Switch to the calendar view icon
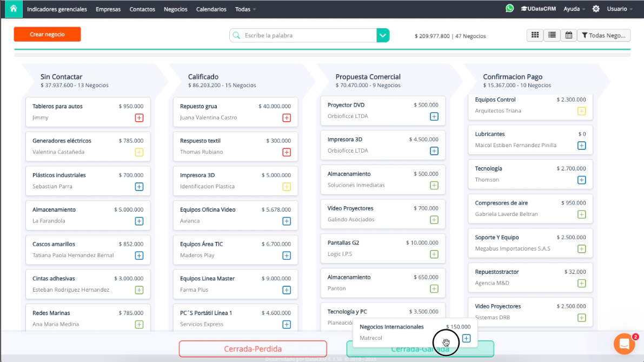 [568, 35]
